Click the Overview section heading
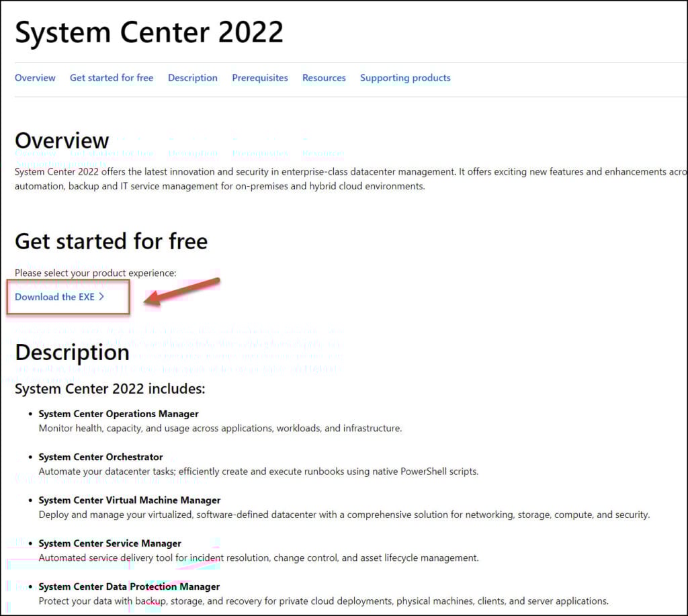This screenshot has height=616, width=688. point(62,140)
